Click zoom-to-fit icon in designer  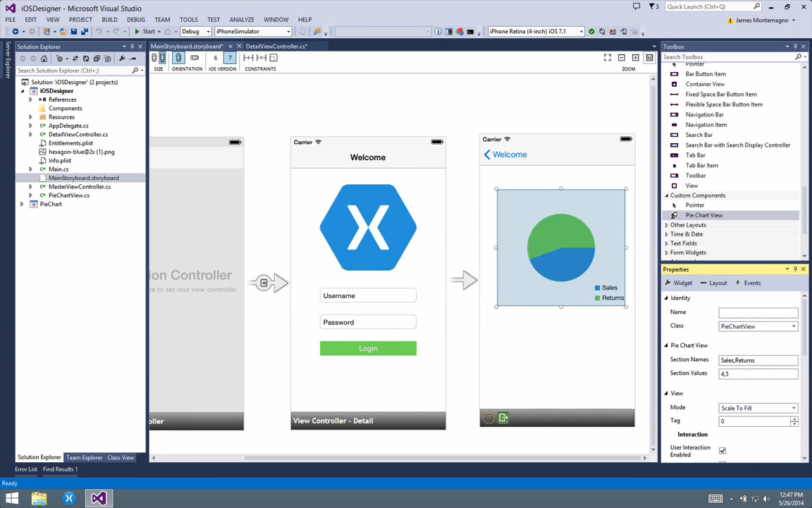(x=608, y=58)
